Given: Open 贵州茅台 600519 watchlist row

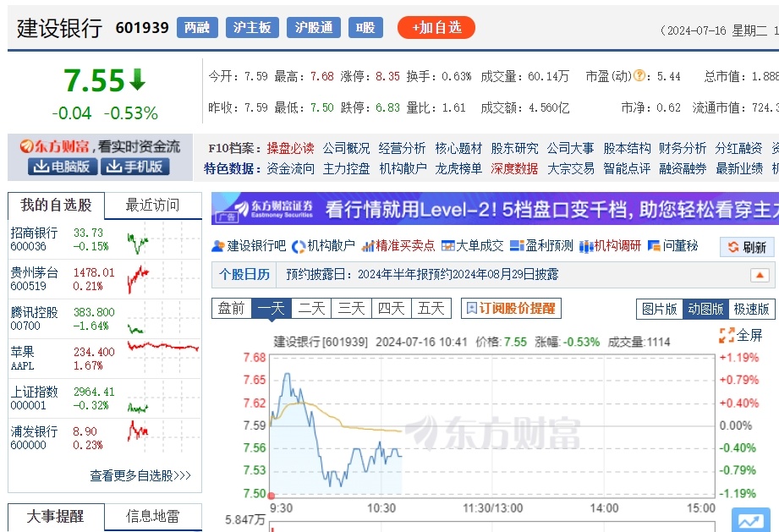Looking at the screenshot, I should tap(104, 279).
